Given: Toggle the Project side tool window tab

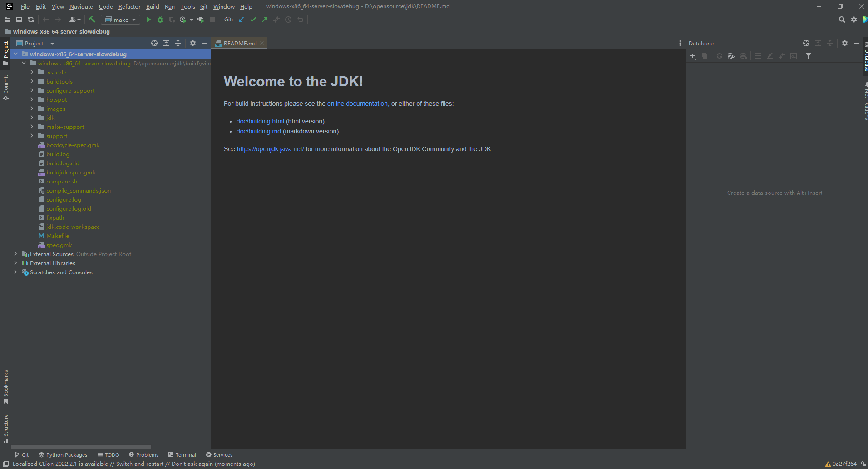Looking at the screenshot, I should point(5,53).
